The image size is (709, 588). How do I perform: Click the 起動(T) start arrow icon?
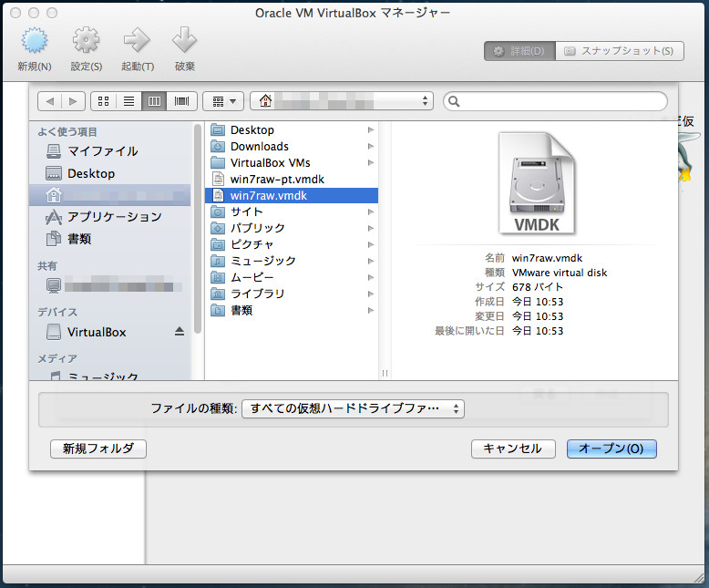(x=137, y=41)
